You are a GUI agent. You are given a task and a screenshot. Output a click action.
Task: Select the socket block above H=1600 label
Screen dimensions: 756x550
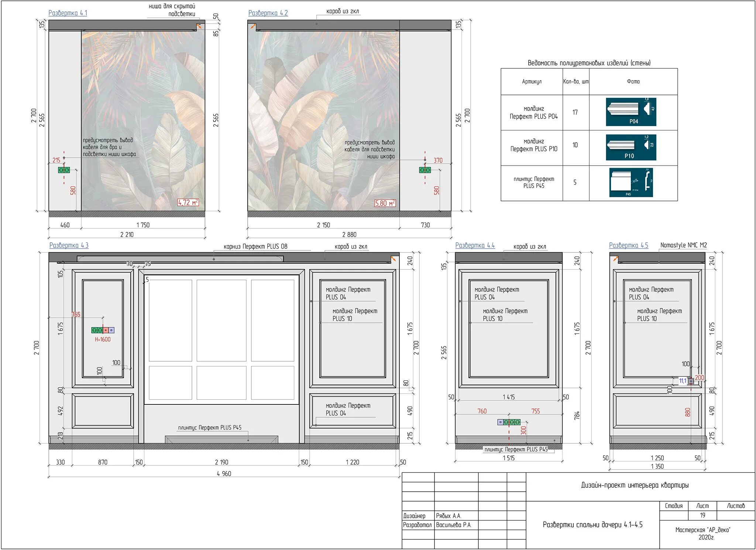pos(103,330)
